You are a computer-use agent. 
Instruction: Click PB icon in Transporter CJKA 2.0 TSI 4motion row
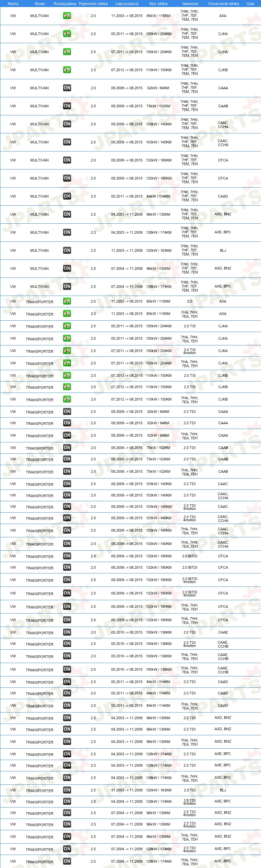point(67,351)
